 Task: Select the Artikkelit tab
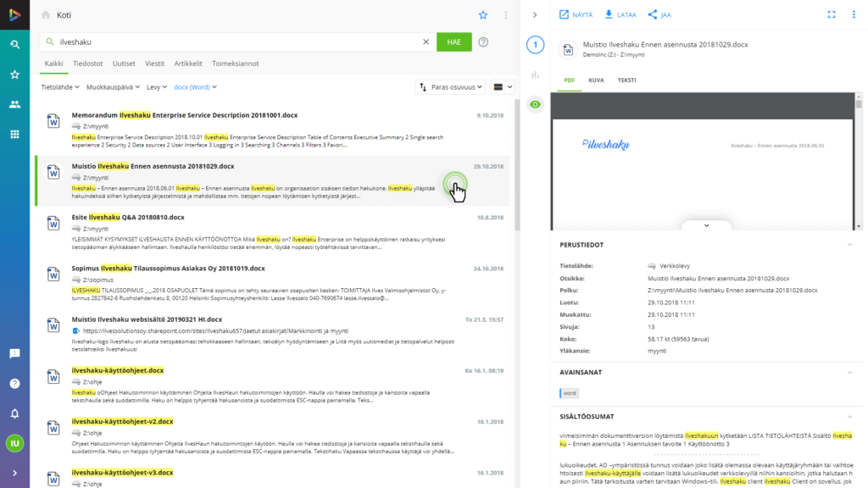[x=188, y=64]
